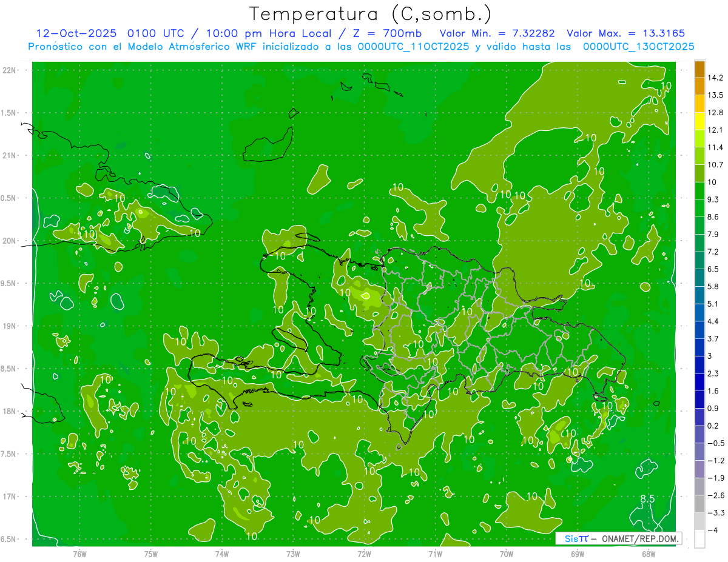This screenshot has height=562, width=728.
Task: Click the "71W" longitude axis label
Action: tap(435, 554)
